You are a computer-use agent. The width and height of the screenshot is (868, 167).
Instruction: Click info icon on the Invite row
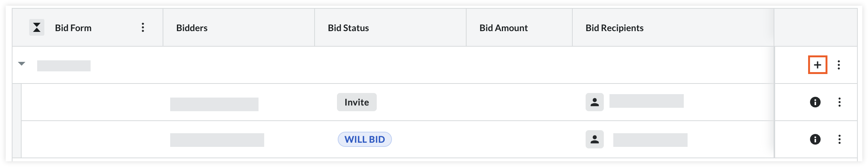click(x=815, y=102)
